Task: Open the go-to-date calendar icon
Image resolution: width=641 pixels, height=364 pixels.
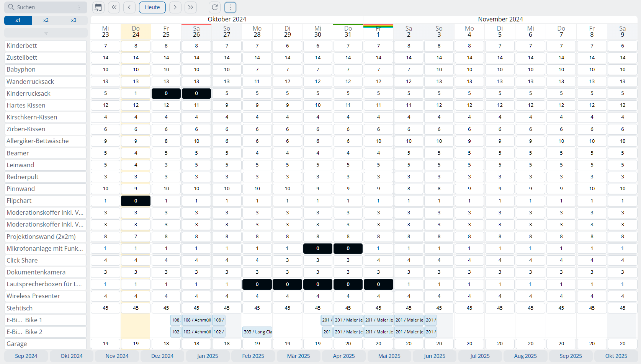Action: [x=98, y=7]
